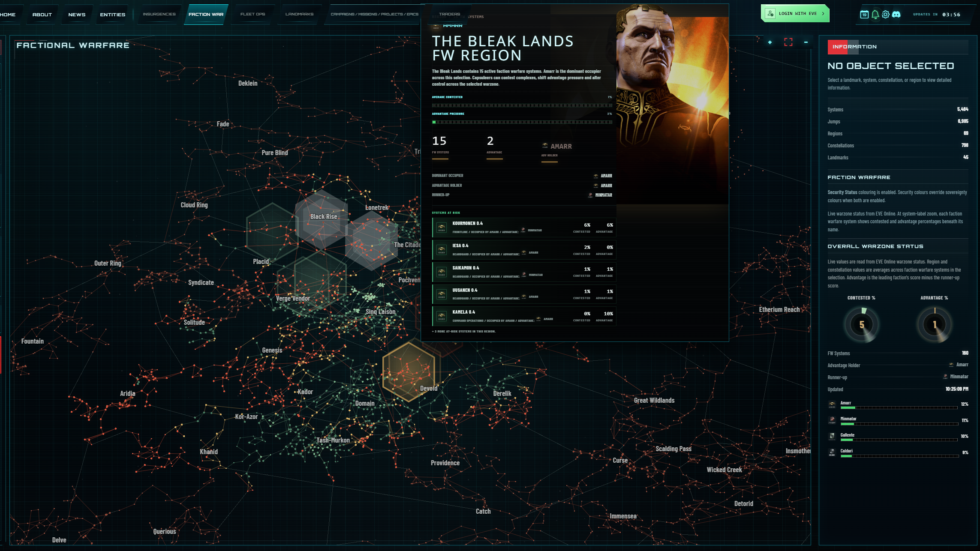Screen dimensions: 980x551
Task: Click the Amarr icon next to Adv Holder stat
Action: tap(545, 146)
